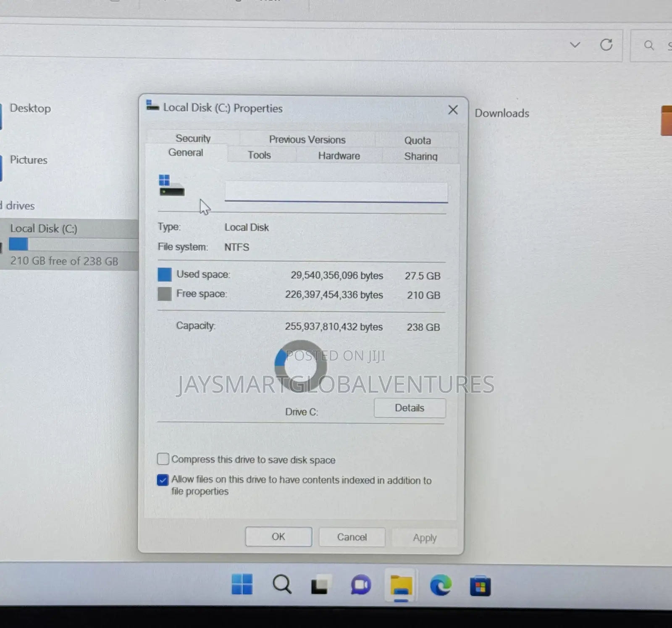672x628 pixels.
Task: Go to the Sharing tab
Action: tap(420, 156)
